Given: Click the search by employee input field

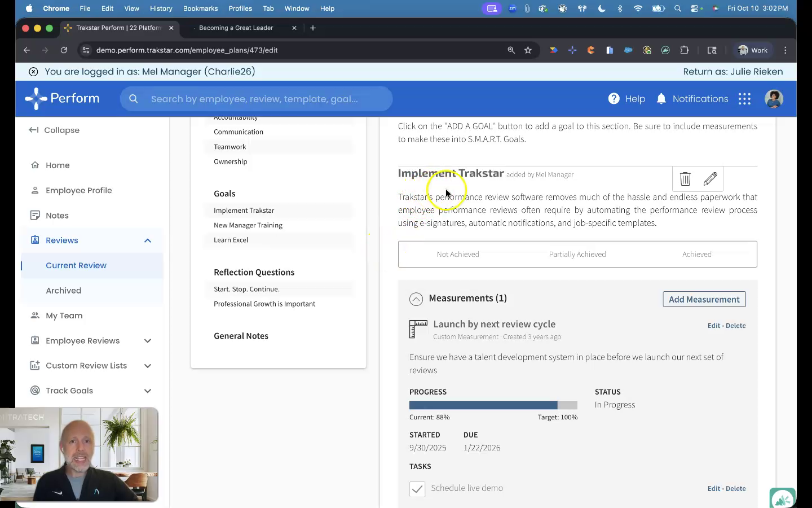Looking at the screenshot, I should click(x=256, y=99).
